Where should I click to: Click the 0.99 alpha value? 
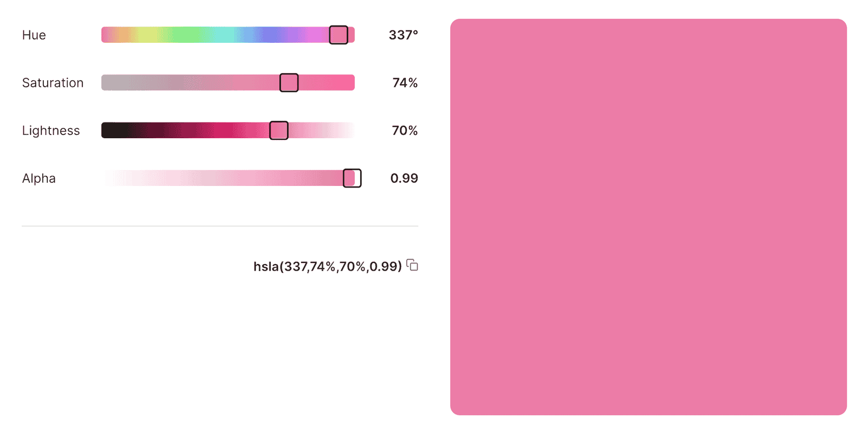(x=404, y=178)
